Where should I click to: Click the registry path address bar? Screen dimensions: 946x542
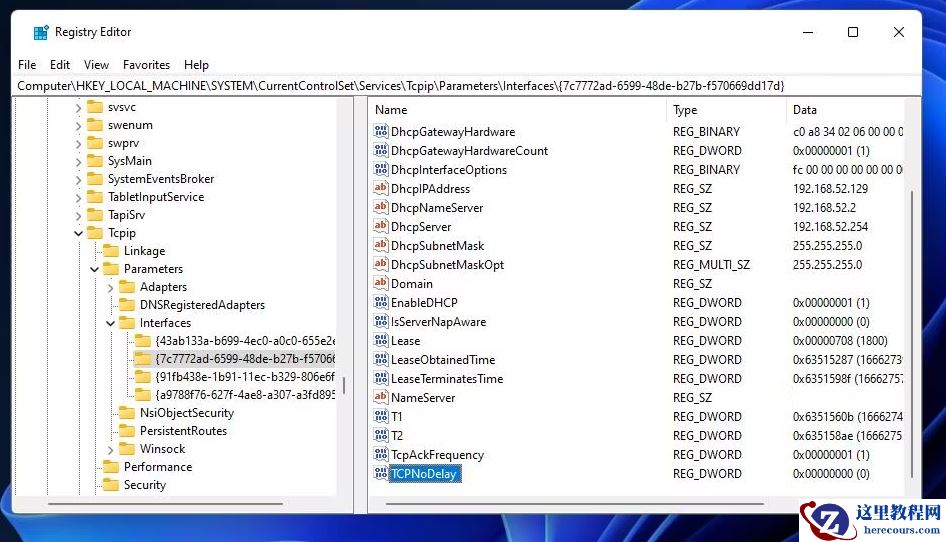pos(466,86)
